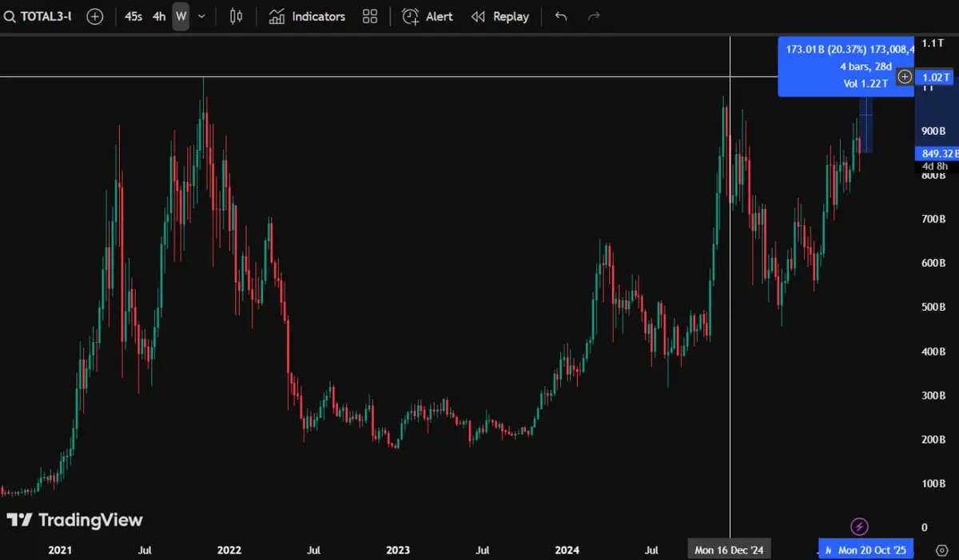Image resolution: width=959 pixels, height=560 pixels.
Task: Select the 45s interval
Action: [133, 16]
